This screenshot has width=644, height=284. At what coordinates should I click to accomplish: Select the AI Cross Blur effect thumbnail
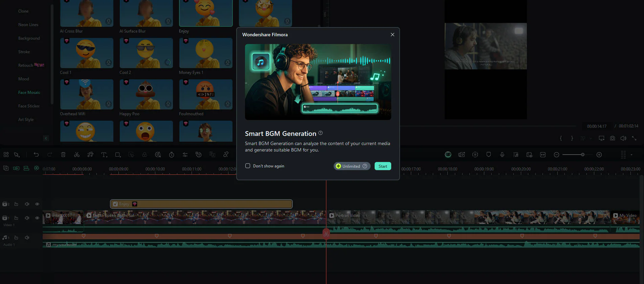coord(87,13)
